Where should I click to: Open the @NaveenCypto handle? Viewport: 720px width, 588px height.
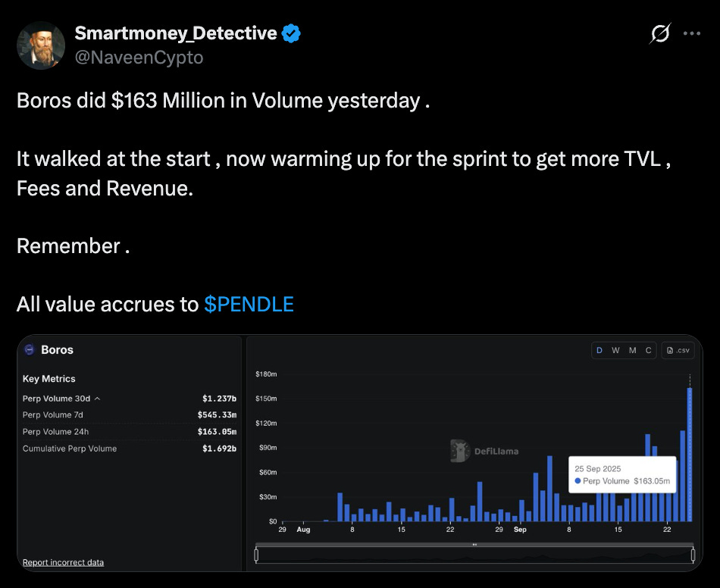pos(139,58)
